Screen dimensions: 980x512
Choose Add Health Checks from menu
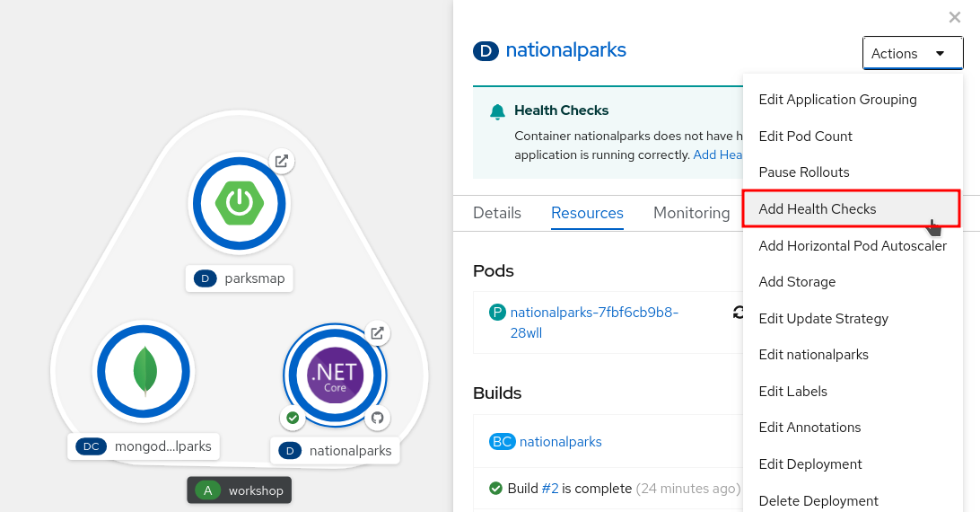pos(817,209)
